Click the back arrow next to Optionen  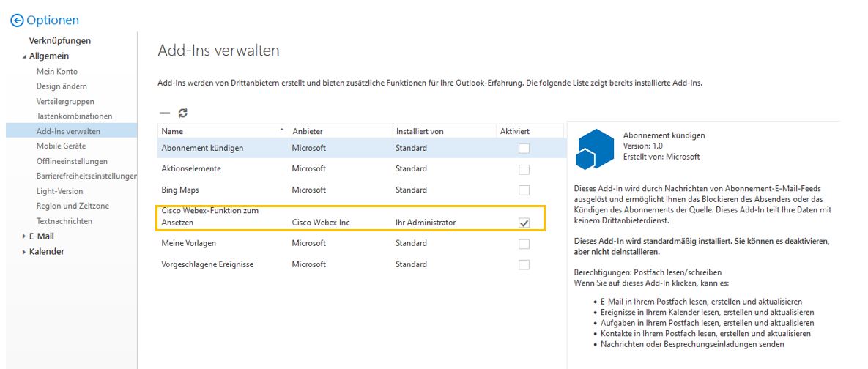click(17, 20)
